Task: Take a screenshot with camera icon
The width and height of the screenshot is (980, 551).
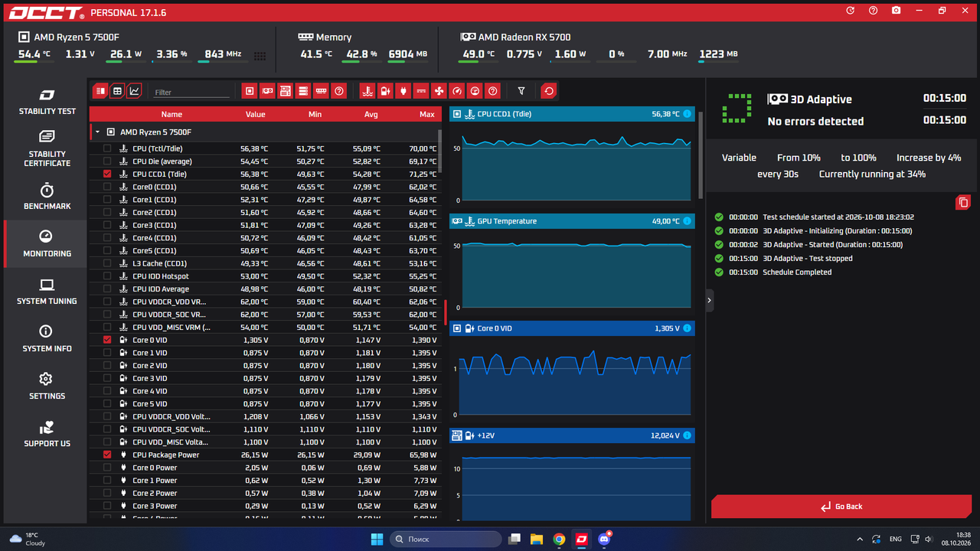Action: pyautogui.click(x=897, y=11)
